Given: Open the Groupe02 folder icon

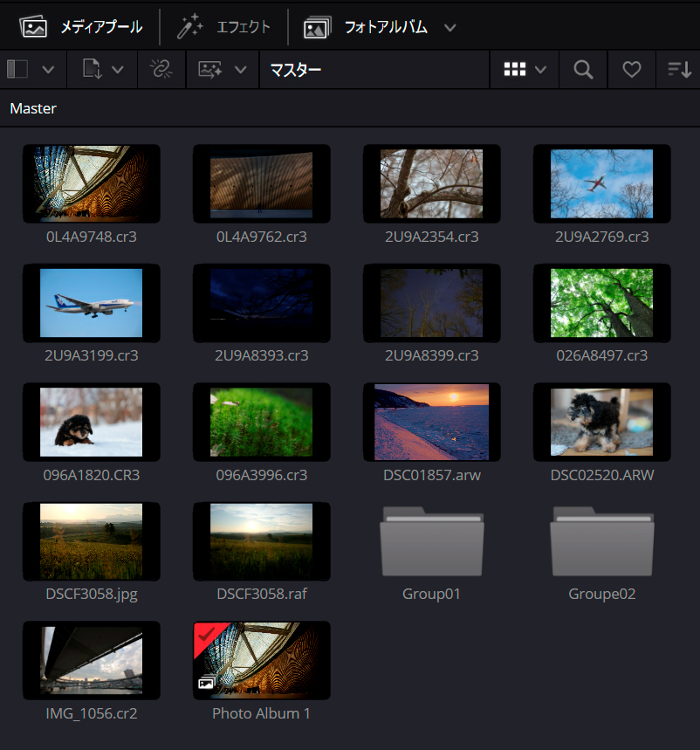Looking at the screenshot, I should (601, 541).
